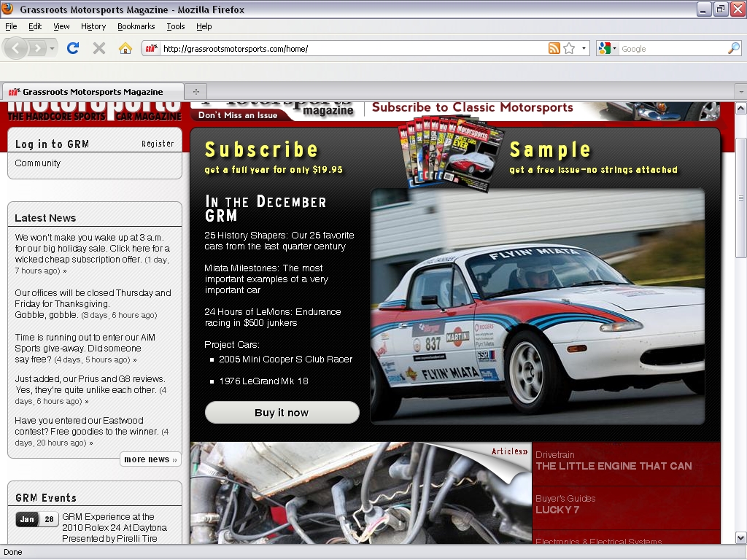The width and height of the screenshot is (747, 560).
Task: Subscribe to the page's RSS feed
Action: [x=554, y=48]
